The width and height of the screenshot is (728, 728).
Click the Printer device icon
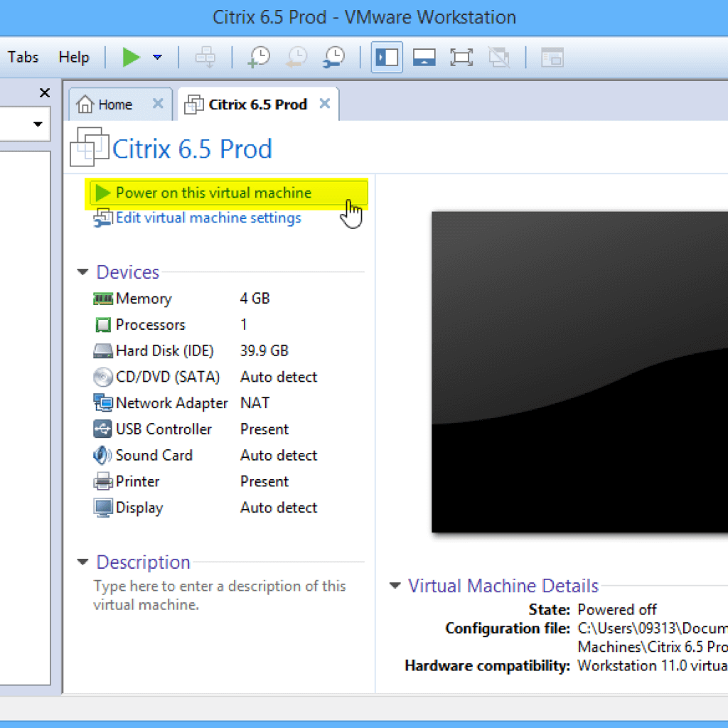click(x=102, y=481)
